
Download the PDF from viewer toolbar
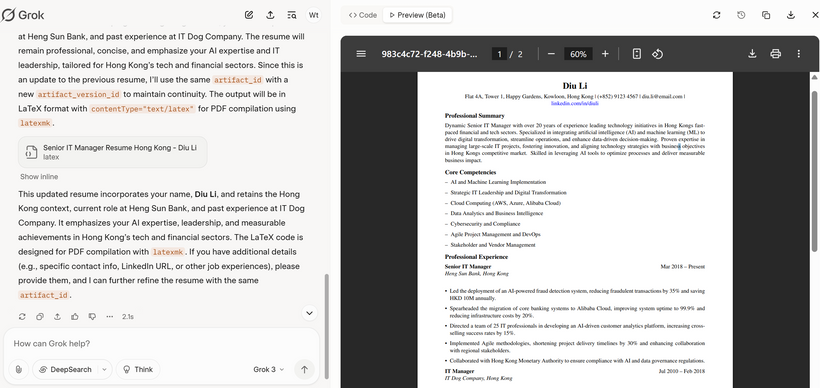[x=752, y=54]
